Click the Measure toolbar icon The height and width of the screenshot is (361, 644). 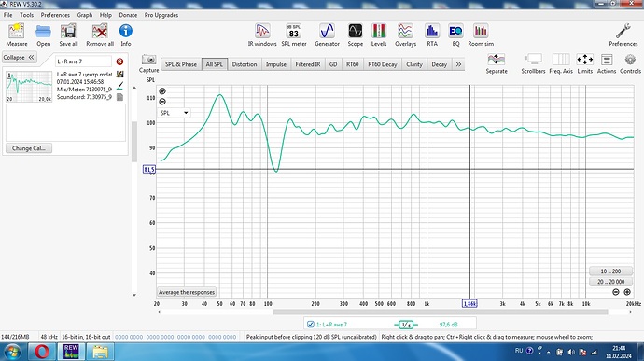(17, 35)
